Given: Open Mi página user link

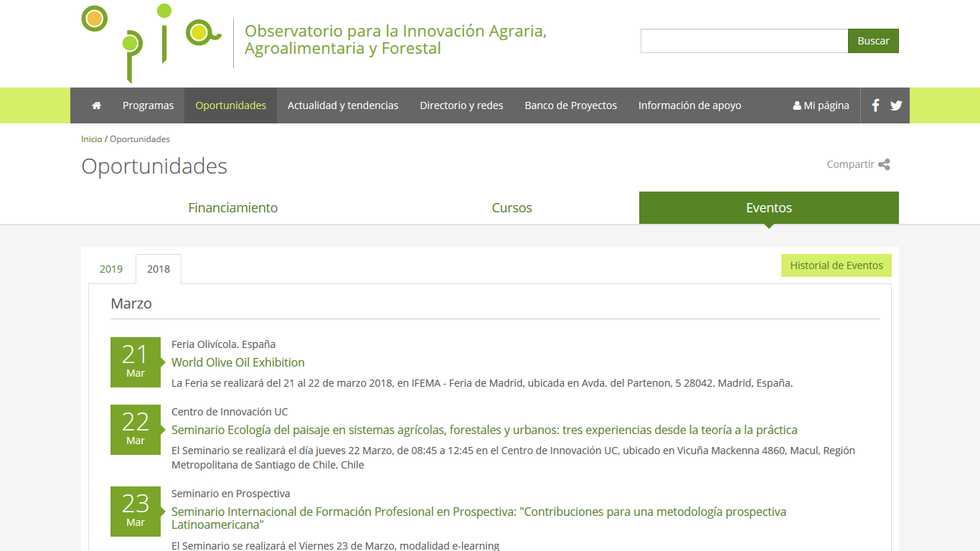Looking at the screenshot, I should click(x=821, y=105).
